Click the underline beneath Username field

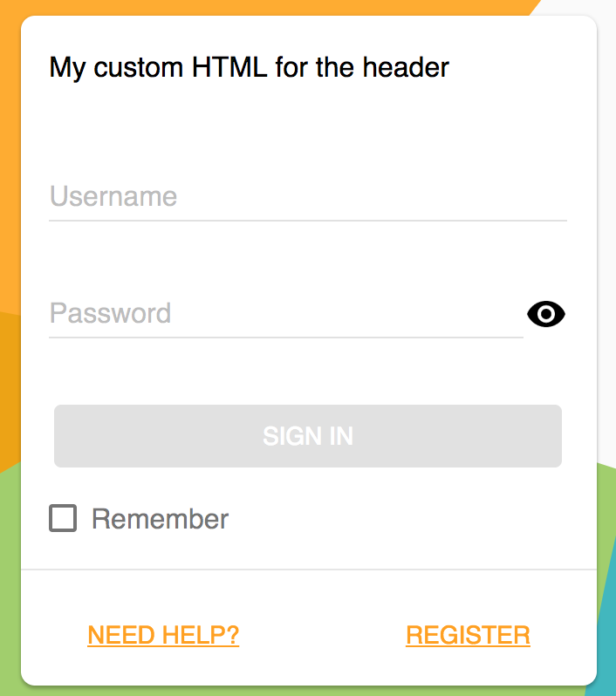pos(308,220)
